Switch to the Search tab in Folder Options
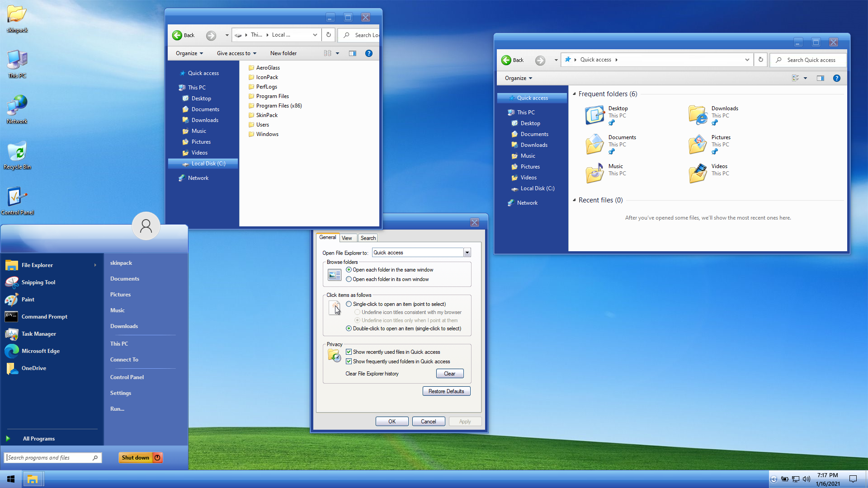The height and width of the screenshot is (488, 868). [x=368, y=238]
